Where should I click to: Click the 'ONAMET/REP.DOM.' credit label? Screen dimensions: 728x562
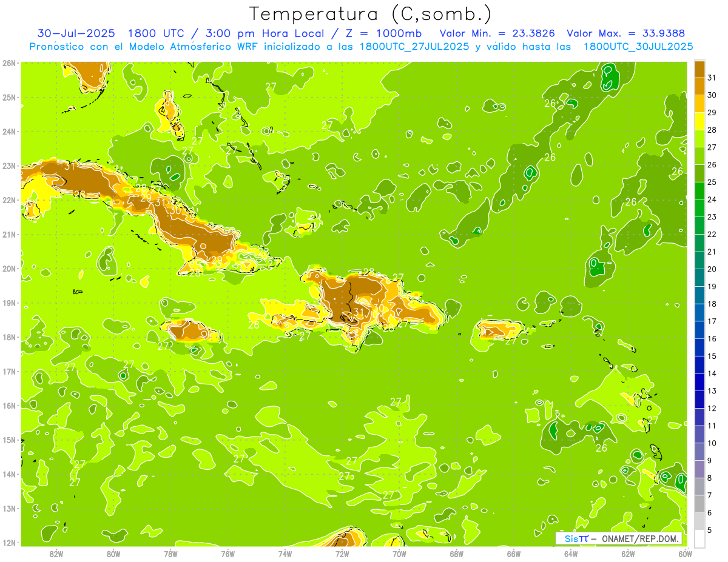click(x=642, y=539)
